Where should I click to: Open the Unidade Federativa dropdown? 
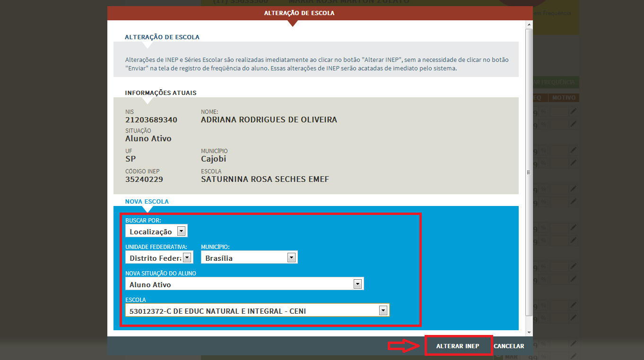159,257
